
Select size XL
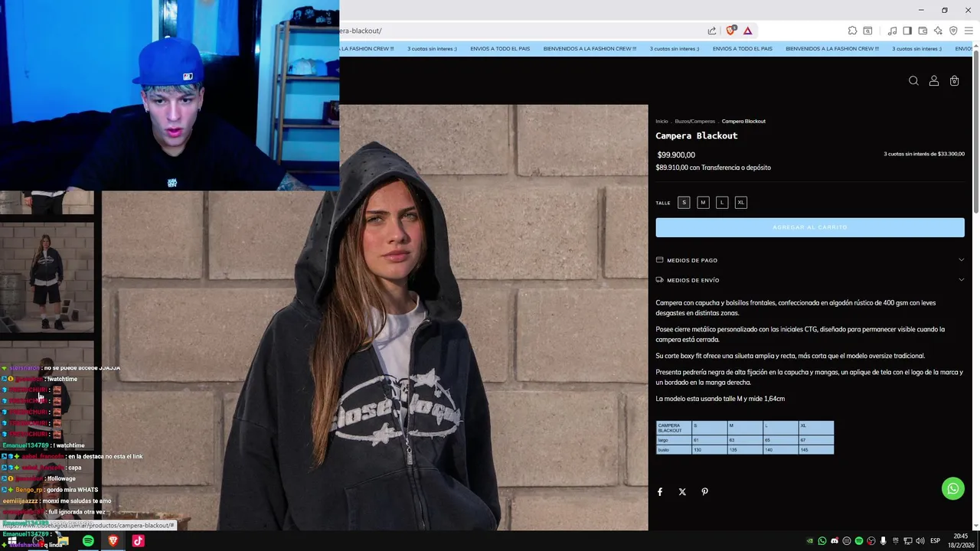point(740,203)
